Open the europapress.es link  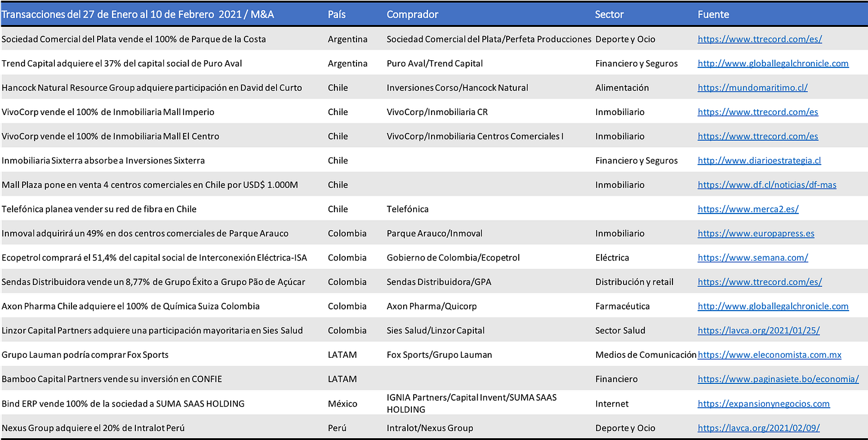click(x=756, y=234)
